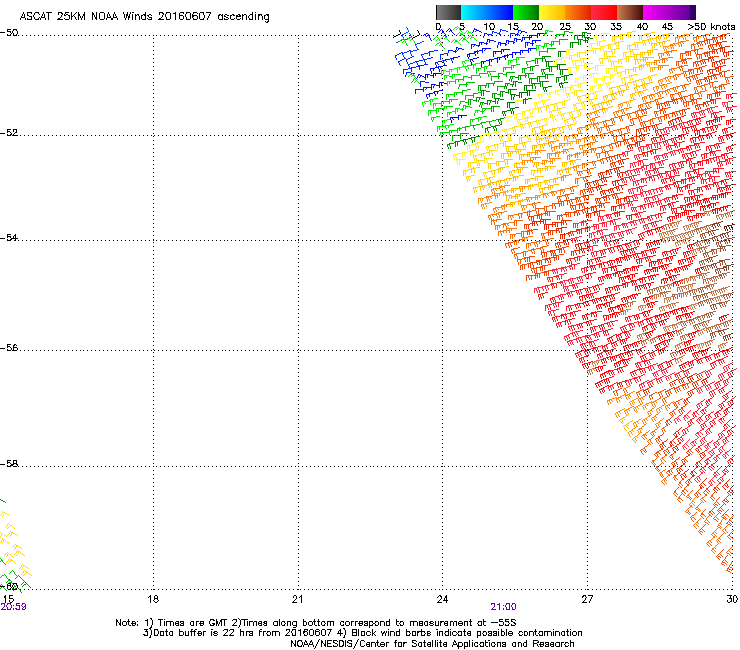
Task: Click the purple '20:59' time label
Action: click(x=13, y=607)
